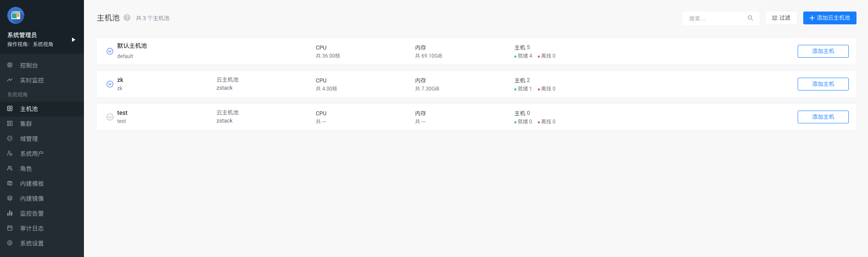This screenshot has width=868, height=257.
Task: Expand the 默认主机池 row details
Action: 110,51
